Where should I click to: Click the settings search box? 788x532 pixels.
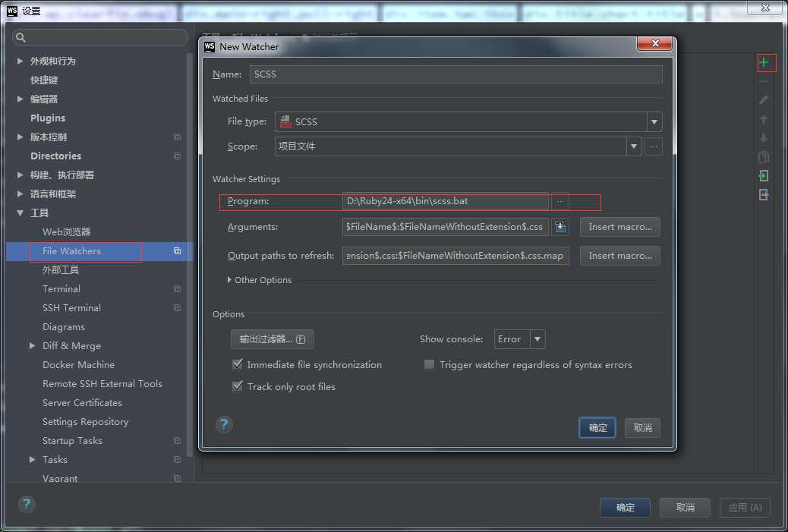[x=100, y=37]
